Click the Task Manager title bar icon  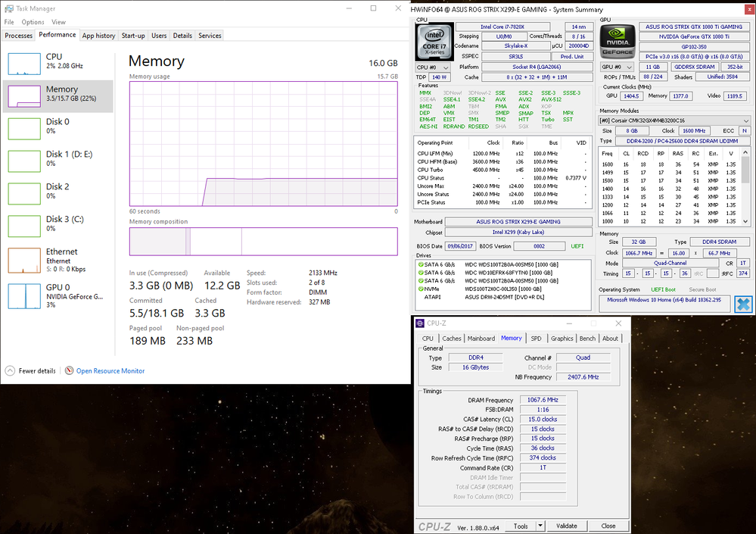point(8,8)
